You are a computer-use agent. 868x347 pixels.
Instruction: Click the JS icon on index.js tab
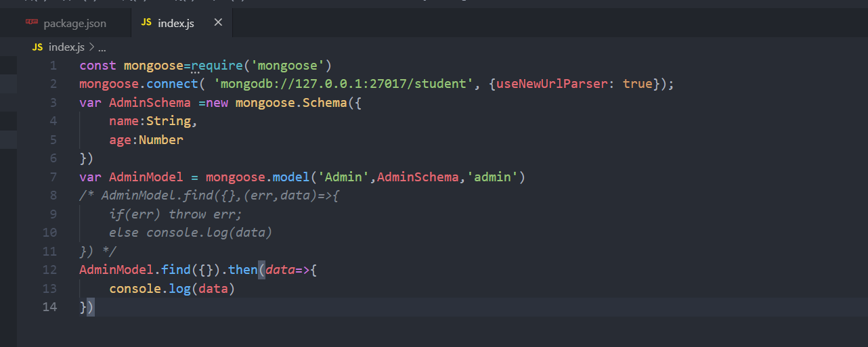coord(146,23)
